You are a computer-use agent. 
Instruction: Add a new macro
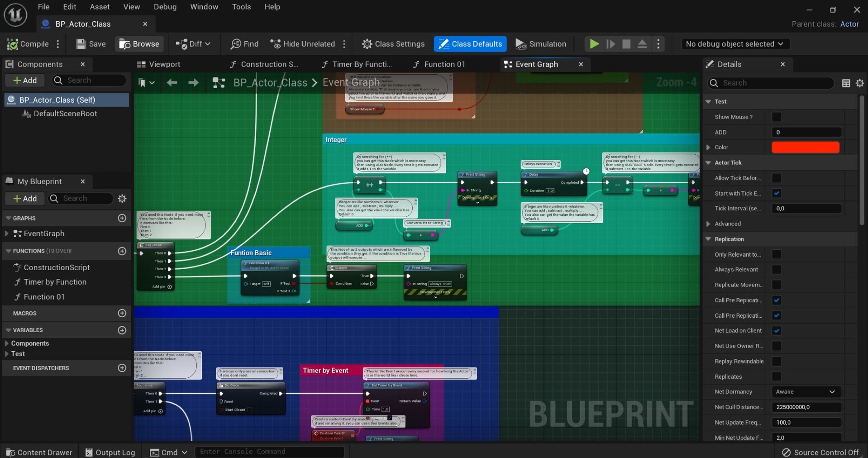(122, 313)
